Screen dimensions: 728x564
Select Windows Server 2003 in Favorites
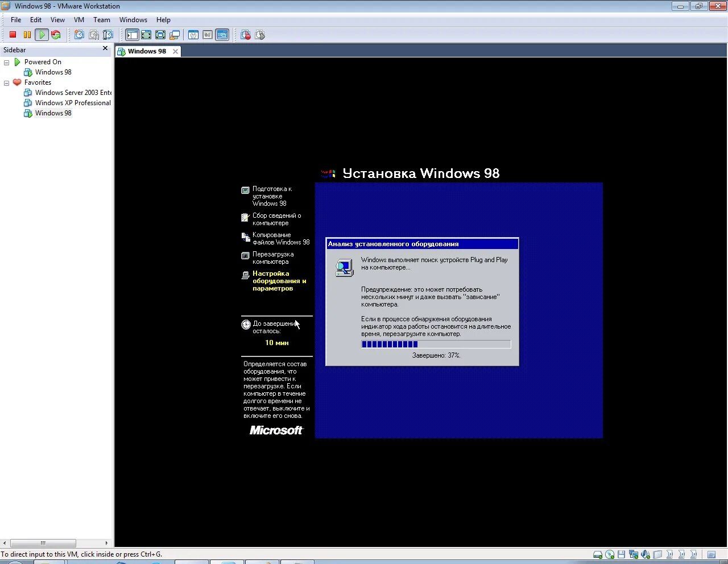click(x=73, y=92)
